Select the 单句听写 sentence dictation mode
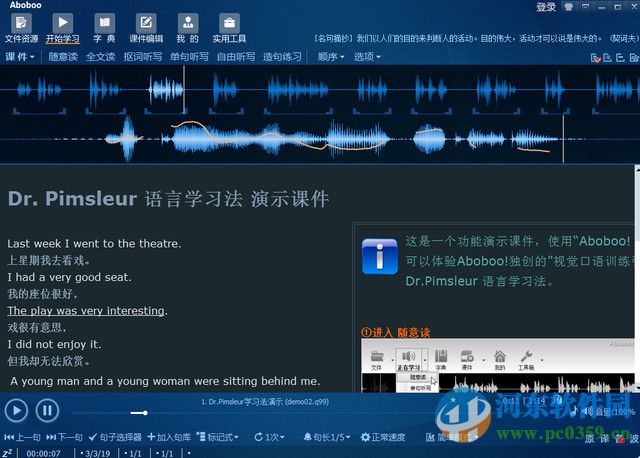640x458 pixels. 189,57
